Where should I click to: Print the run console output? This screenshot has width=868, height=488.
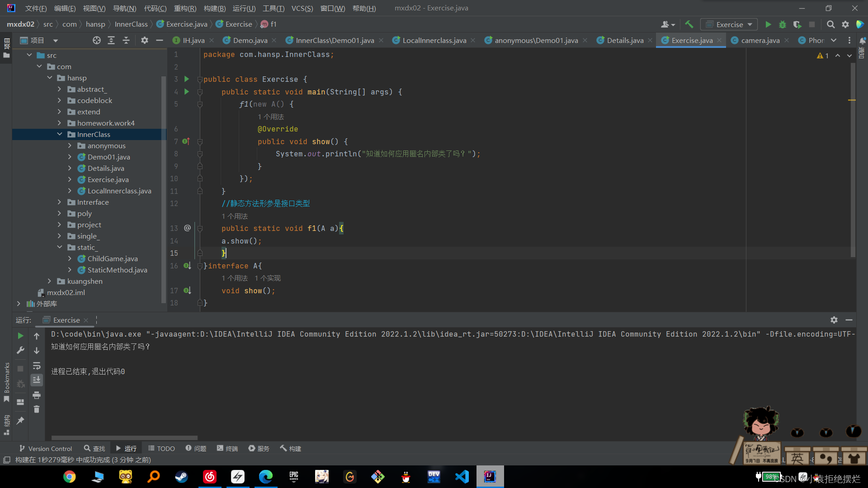tap(37, 395)
